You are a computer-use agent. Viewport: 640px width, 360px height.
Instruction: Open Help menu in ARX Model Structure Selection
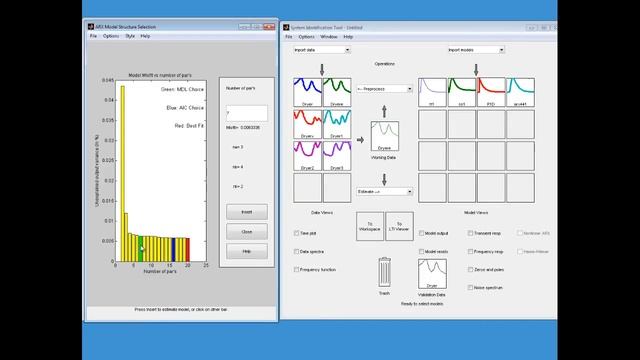pos(145,36)
